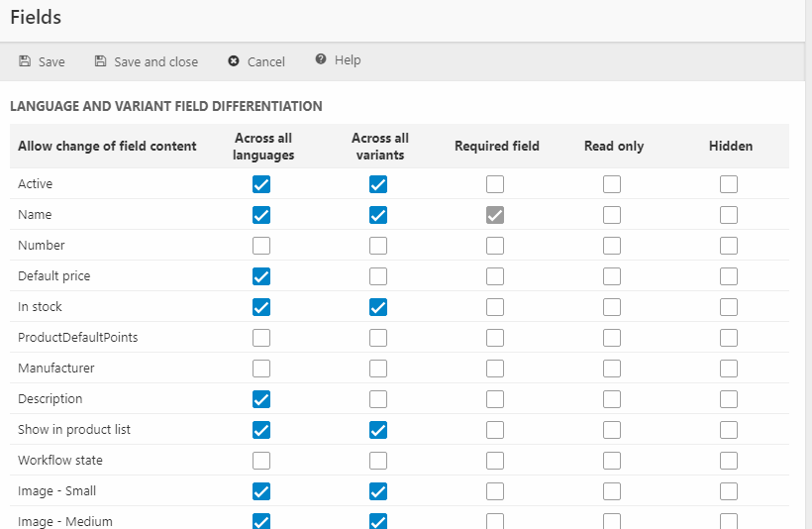Uncheck Active across all languages
This screenshot has height=529, width=812.
[261, 184]
